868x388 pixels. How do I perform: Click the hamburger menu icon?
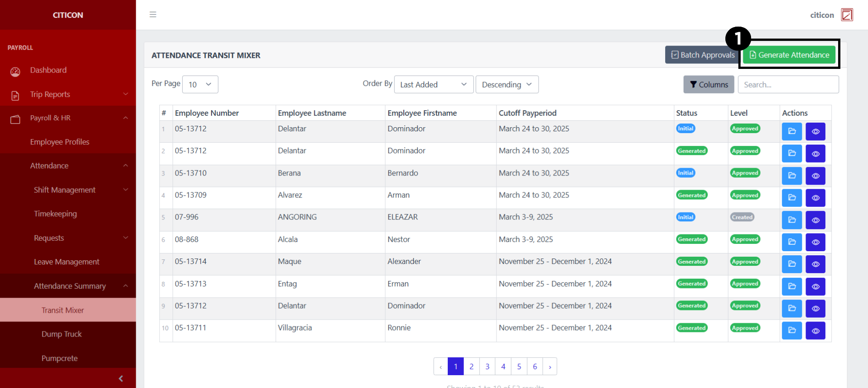[x=153, y=15]
